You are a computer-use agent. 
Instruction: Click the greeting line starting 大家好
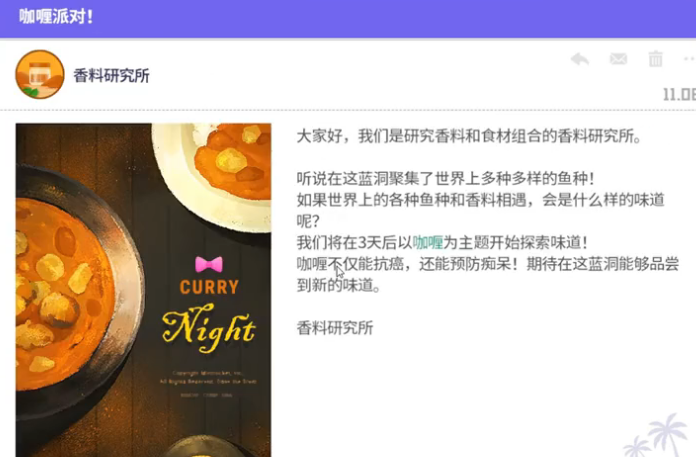tap(469, 136)
